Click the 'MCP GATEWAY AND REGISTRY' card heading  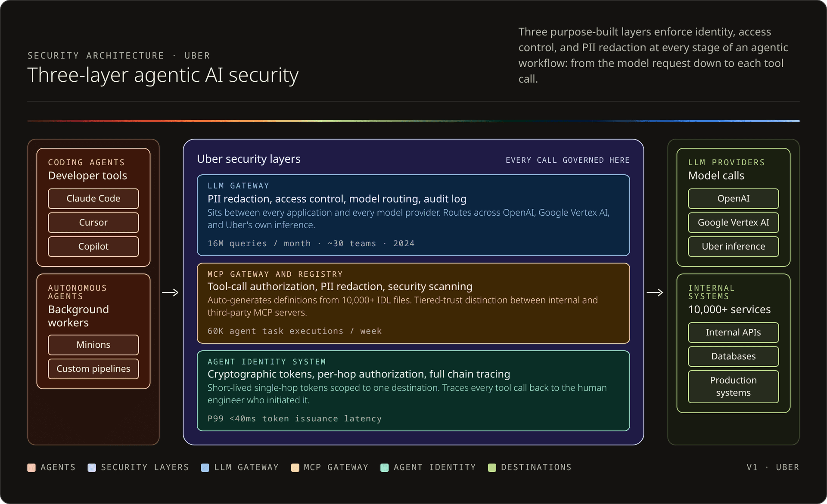click(275, 274)
